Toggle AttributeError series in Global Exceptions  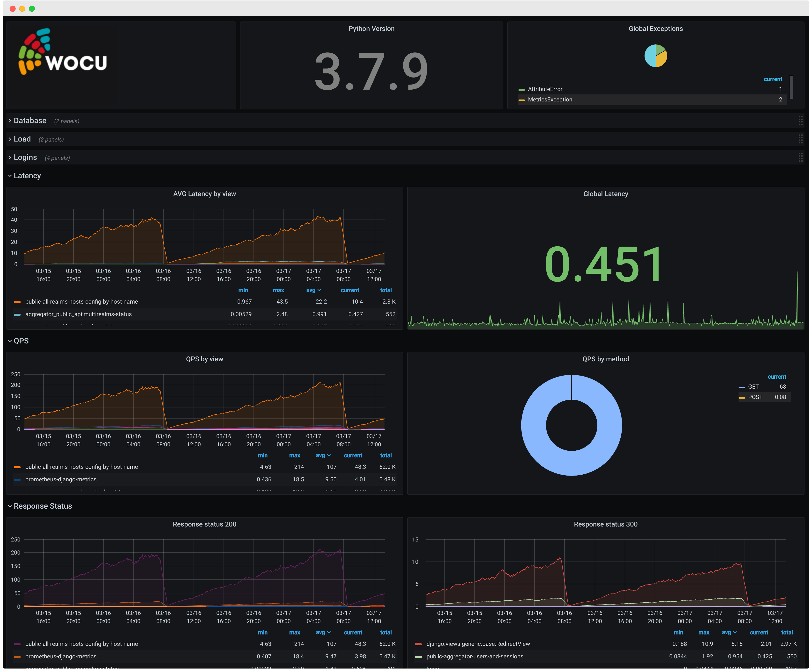(x=545, y=89)
